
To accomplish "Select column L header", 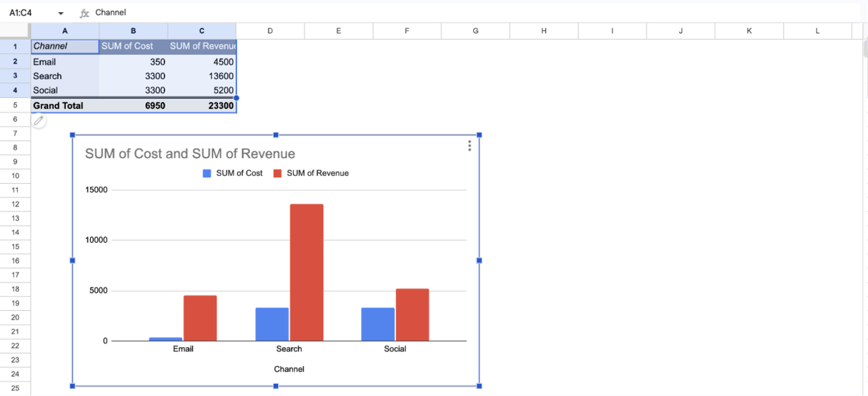I will coord(817,31).
